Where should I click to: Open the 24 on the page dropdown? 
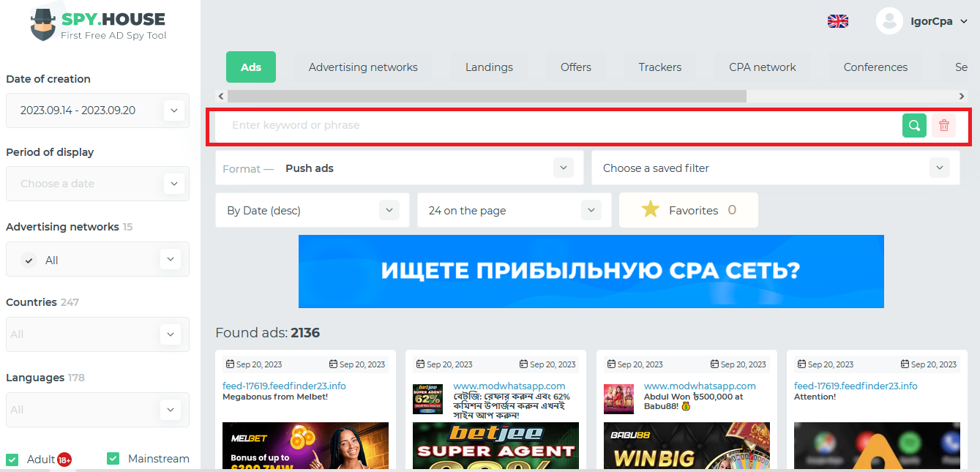514,211
